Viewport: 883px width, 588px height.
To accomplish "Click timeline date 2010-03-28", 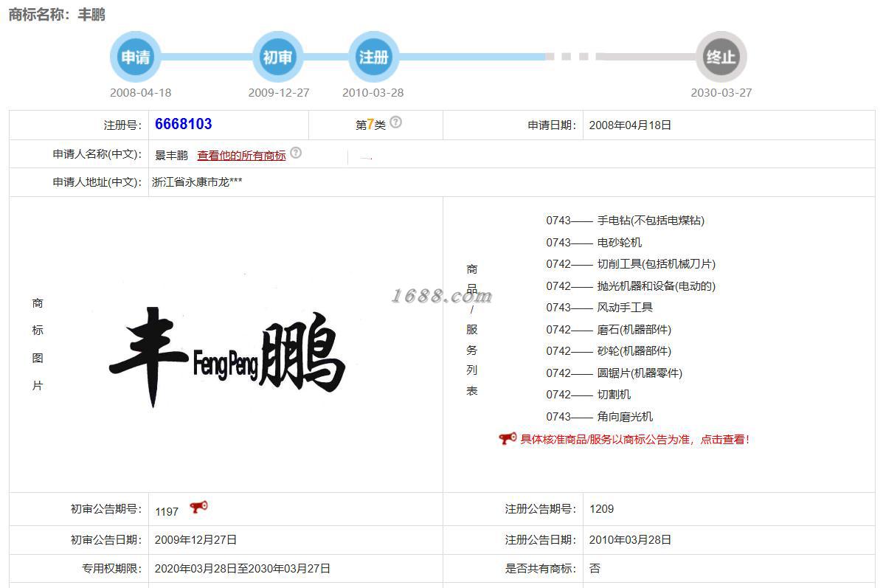I will coord(373,92).
